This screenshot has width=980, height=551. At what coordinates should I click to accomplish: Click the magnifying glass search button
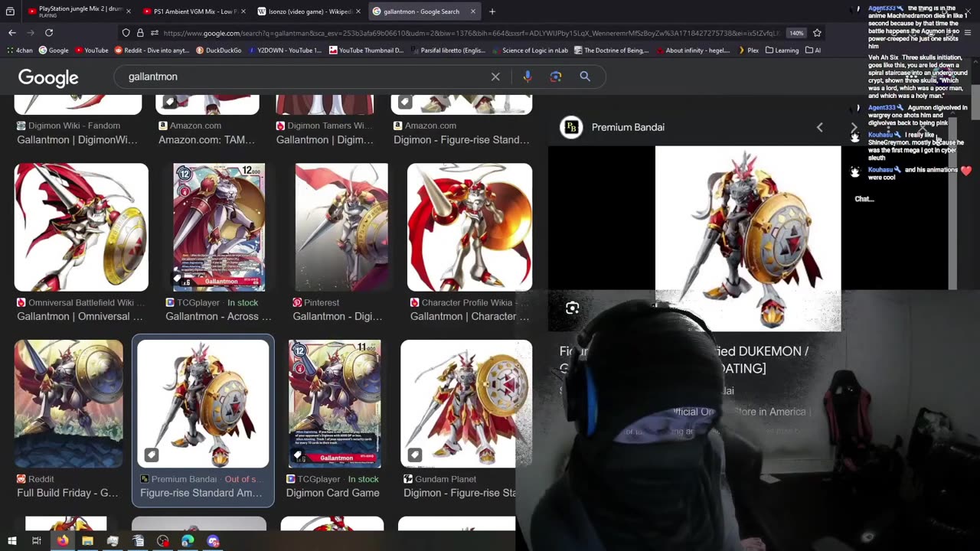tap(585, 77)
